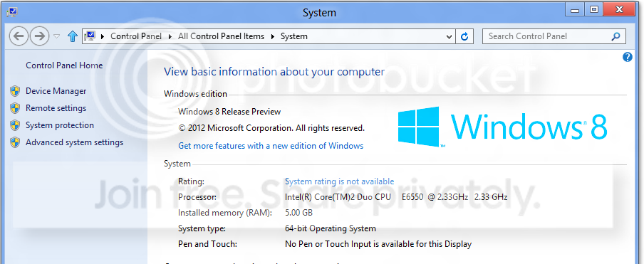
Task: Maximize the System window
Action: point(594,10)
